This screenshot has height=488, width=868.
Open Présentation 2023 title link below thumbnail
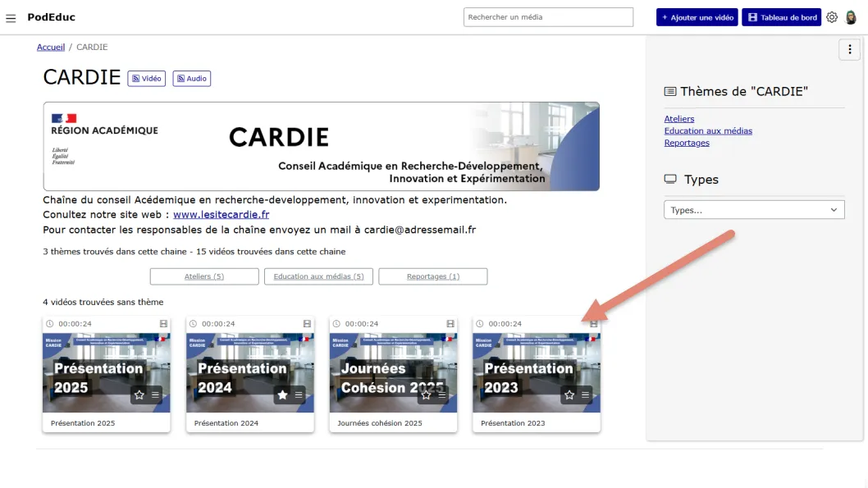(513, 423)
